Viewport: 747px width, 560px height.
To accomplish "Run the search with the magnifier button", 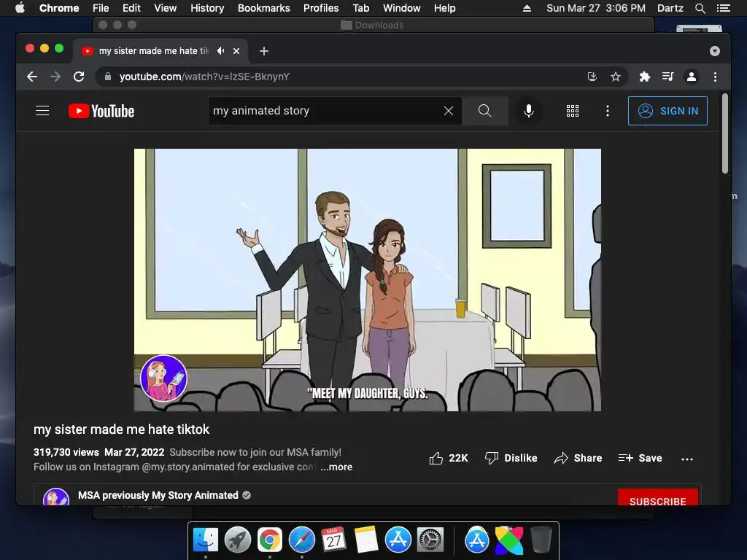I will (x=485, y=111).
